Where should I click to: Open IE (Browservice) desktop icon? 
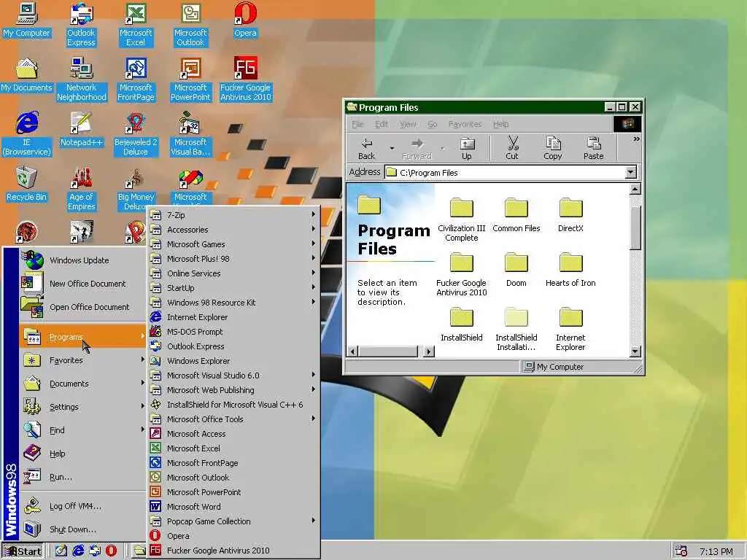click(x=27, y=133)
